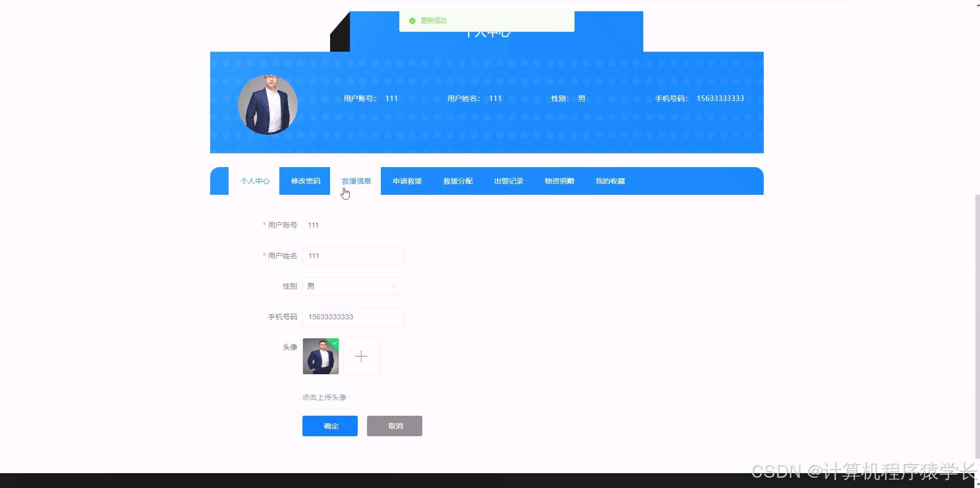
Task: Click the profile photo in the blue banner
Action: [268, 105]
